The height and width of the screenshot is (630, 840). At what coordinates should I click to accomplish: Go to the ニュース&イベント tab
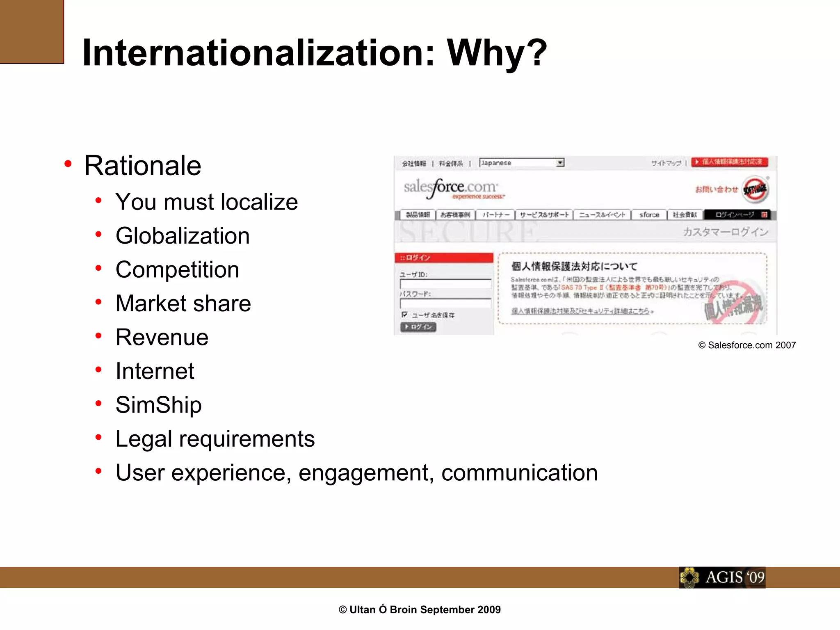tap(602, 215)
